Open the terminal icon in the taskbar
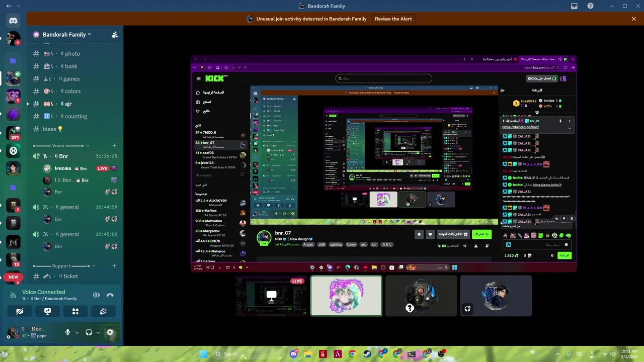 (412, 354)
